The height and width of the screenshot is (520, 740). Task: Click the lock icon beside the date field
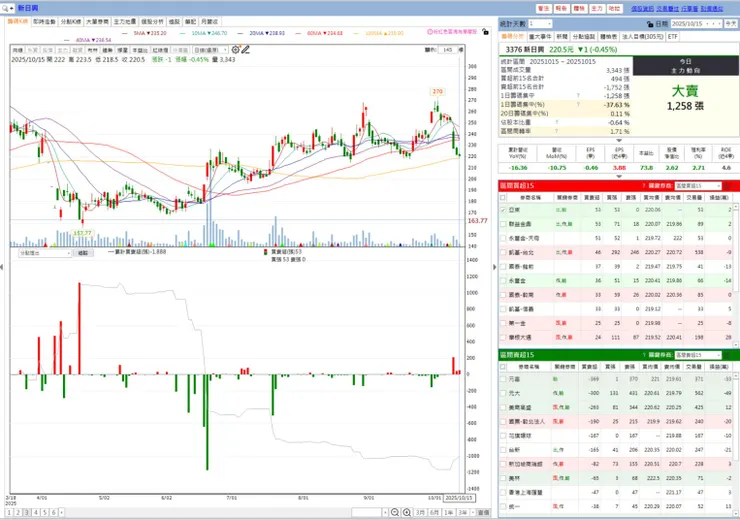(x=649, y=24)
